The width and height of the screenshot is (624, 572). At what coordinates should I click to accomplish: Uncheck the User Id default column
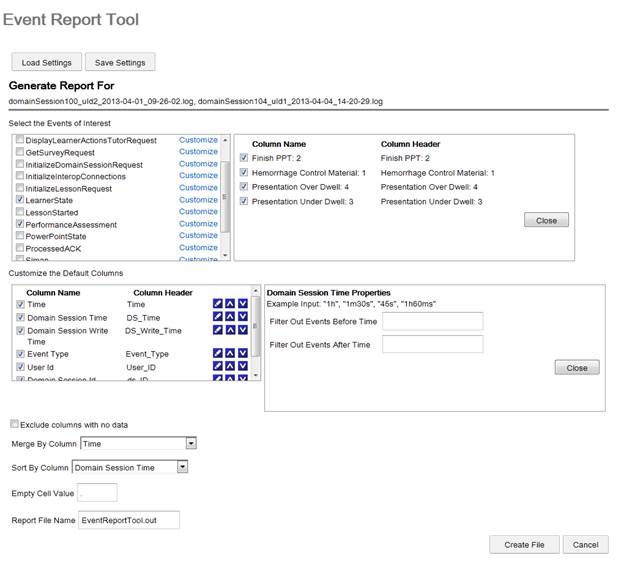[x=20, y=367]
